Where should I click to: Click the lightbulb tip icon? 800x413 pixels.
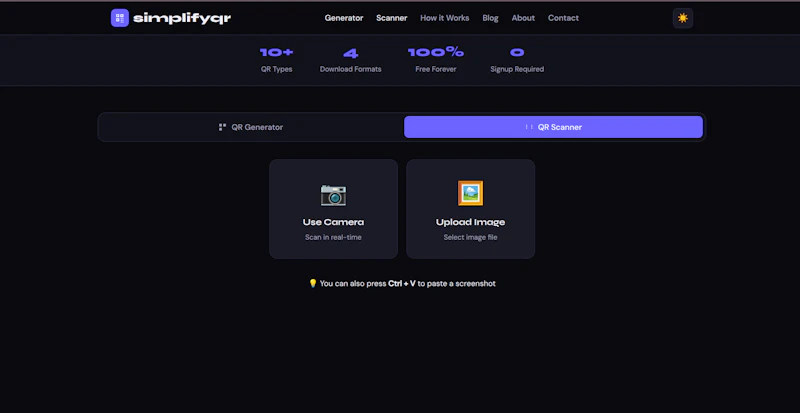click(313, 283)
